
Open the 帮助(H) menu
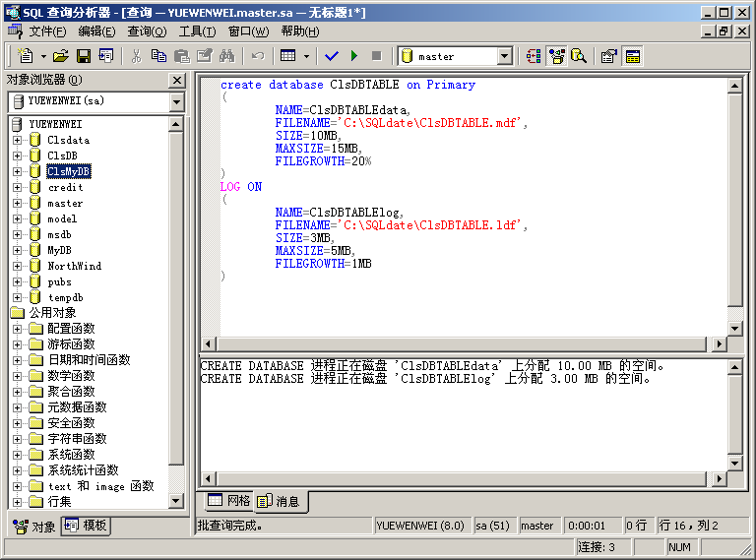[x=300, y=31]
